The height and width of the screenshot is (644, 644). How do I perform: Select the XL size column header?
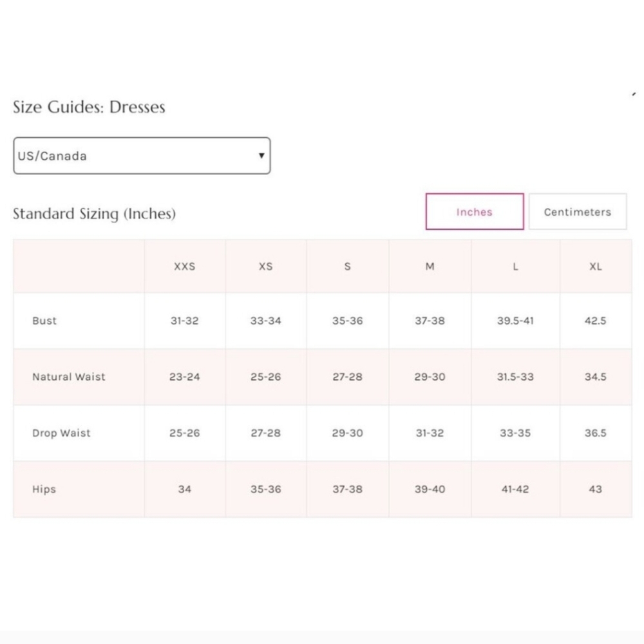click(x=596, y=267)
